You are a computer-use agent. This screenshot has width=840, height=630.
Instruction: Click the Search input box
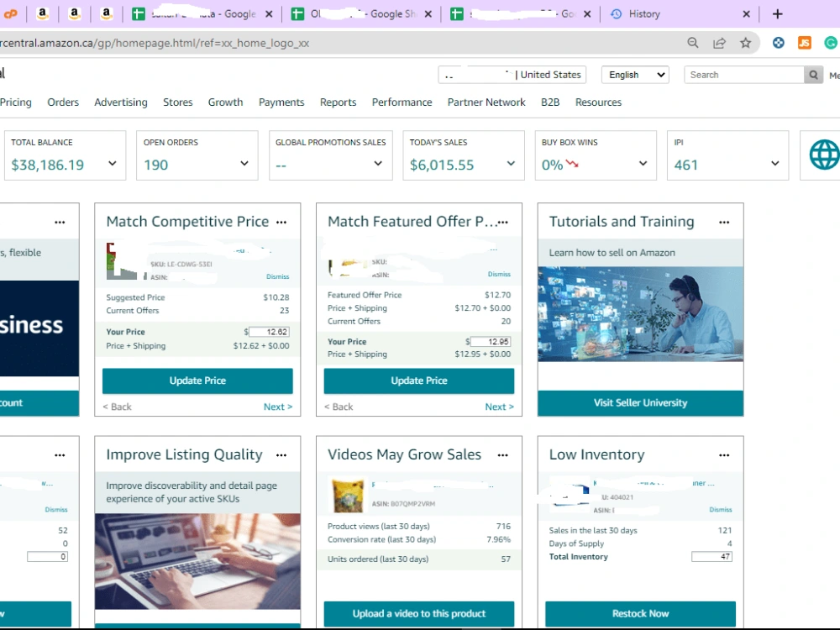point(744,75)
